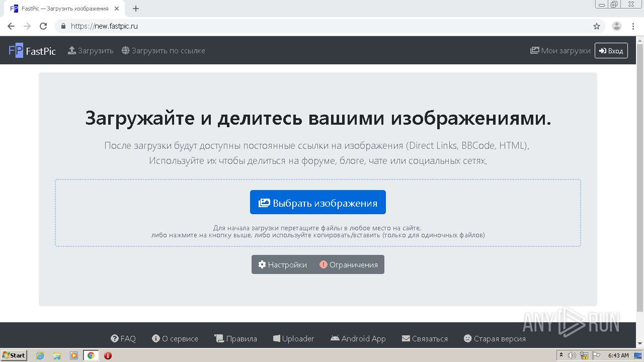644x362 pixels.
Task: Open Настройки settings panel
Action: click(282, 264)
